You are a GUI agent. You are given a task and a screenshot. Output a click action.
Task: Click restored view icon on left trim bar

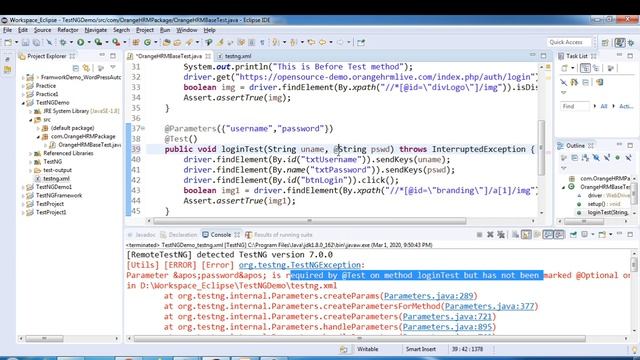click(x=7, y=60)
